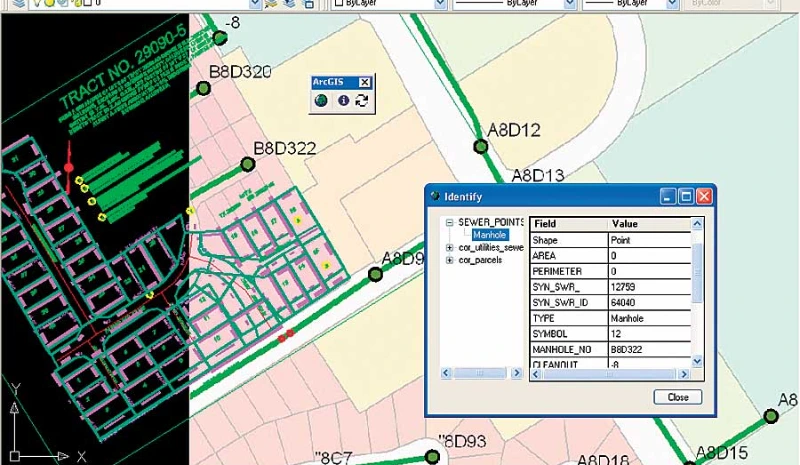The width and height of the screenshot is (800, 465).
Task: Click the manhole point labeled B8D320
Action: (x=203, y=89)
